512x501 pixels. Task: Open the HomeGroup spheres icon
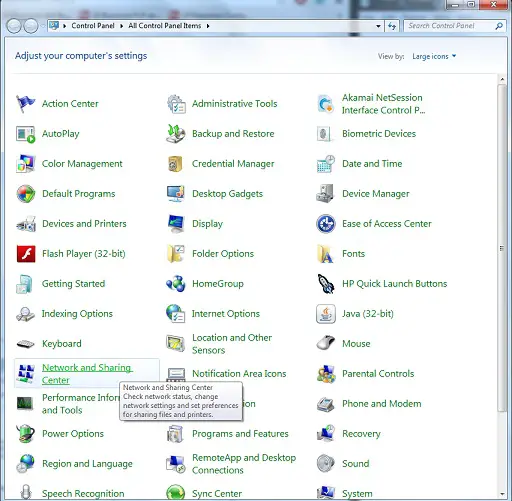[x=176, y=284]
